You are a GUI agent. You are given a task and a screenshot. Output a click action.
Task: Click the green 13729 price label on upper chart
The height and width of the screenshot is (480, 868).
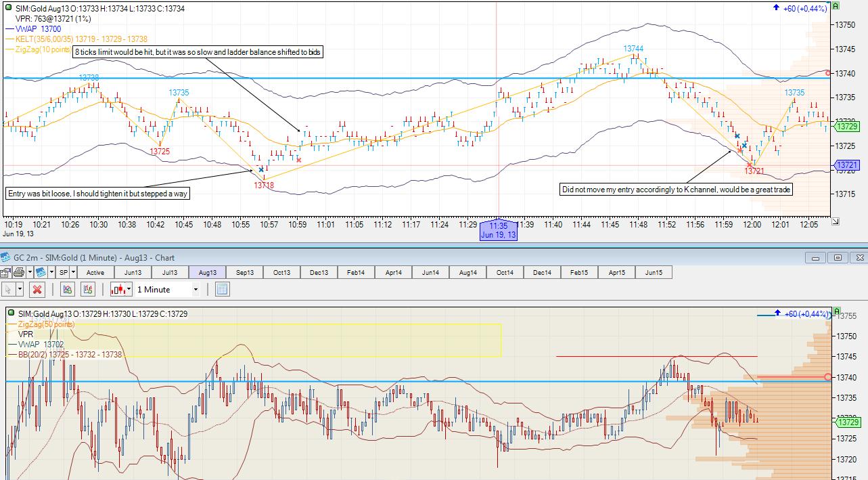point(848,127)
